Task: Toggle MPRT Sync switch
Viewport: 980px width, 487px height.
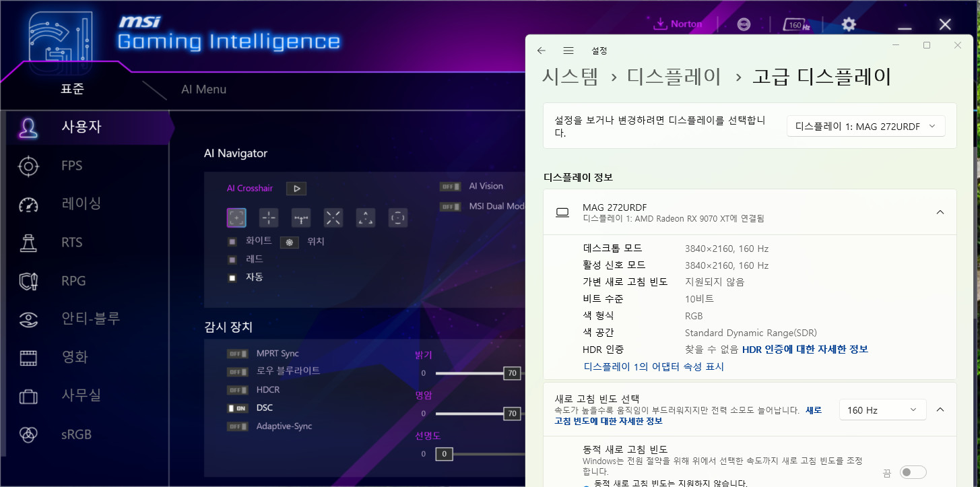Action: tap(238, 354)
